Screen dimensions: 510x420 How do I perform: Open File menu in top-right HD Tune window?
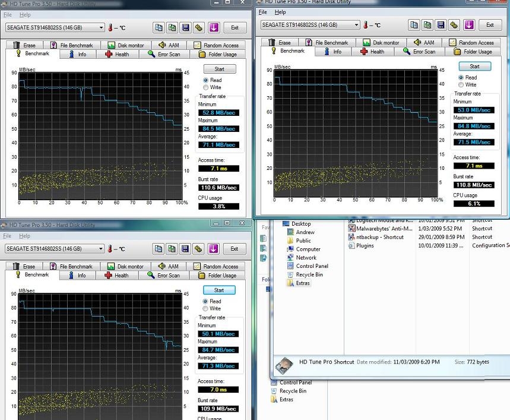(263, 12)
